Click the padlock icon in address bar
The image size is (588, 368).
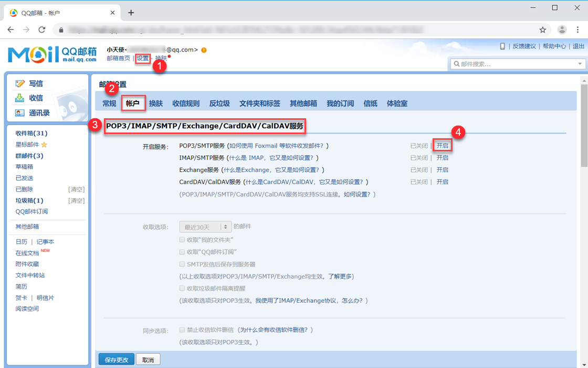(61, 30)
